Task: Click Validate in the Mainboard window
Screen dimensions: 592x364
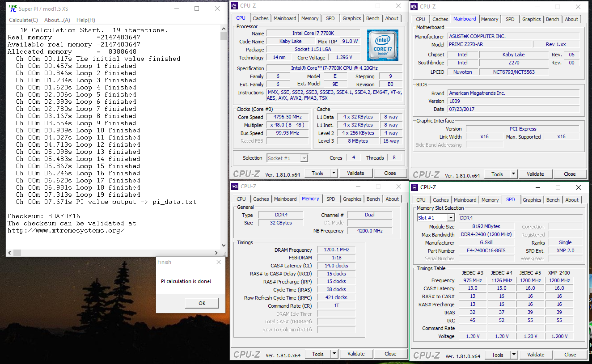Action: point(535,174)
